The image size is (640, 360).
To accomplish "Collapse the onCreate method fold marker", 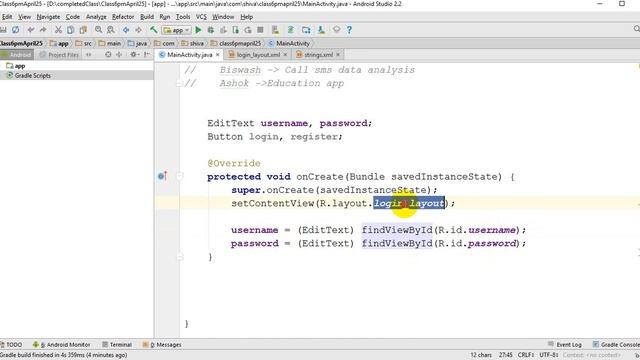I will point(180,176).
